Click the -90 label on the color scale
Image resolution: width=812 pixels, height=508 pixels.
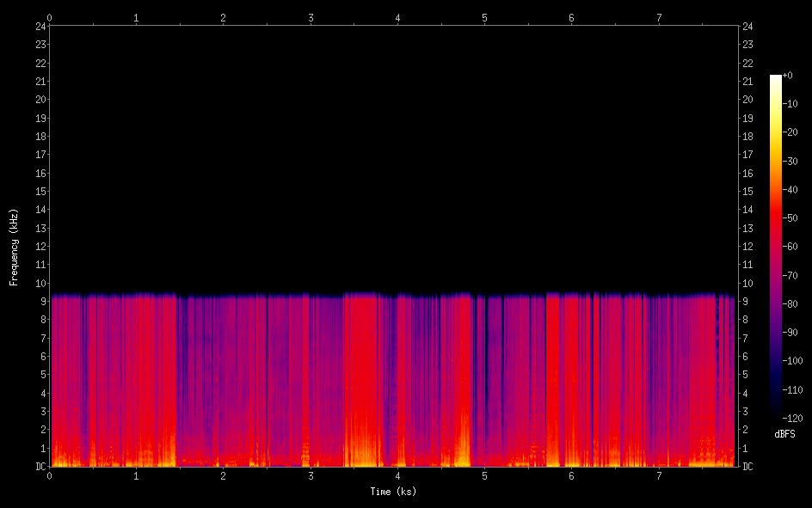tap(791, 334)
